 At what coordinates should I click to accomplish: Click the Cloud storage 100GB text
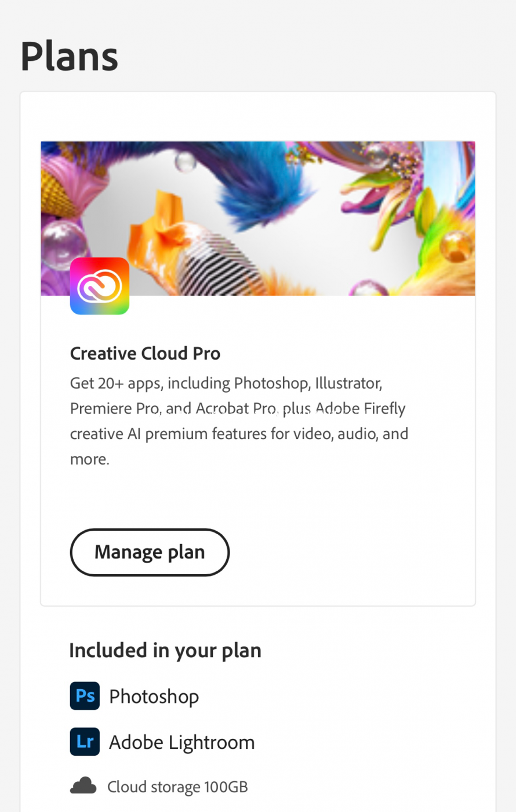[x=177, y=786]
